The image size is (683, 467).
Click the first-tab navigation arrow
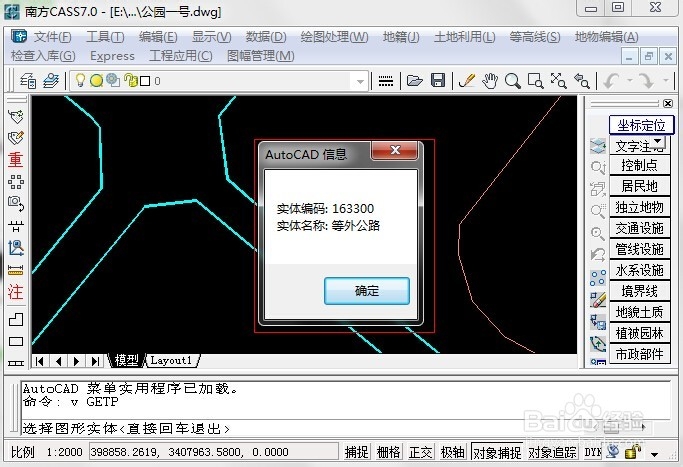coord(40,361)
